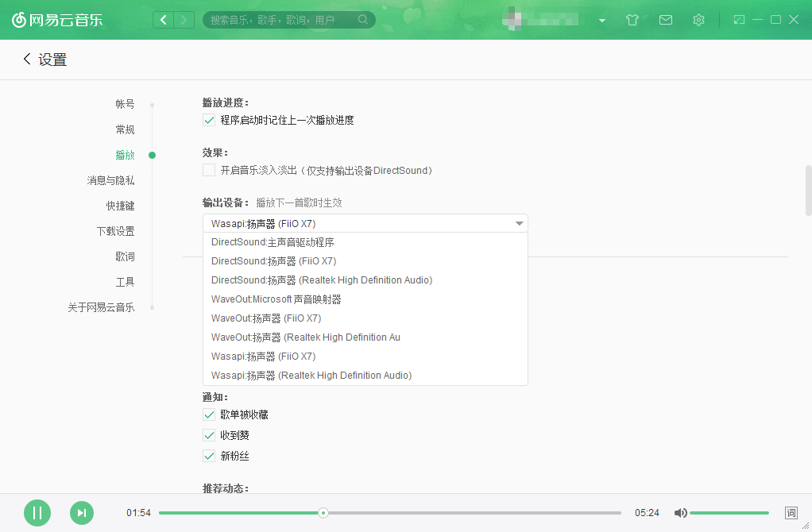Open the 下载设置 settings section
Viewport: 812px width, 532px height.
click(115, 231)
